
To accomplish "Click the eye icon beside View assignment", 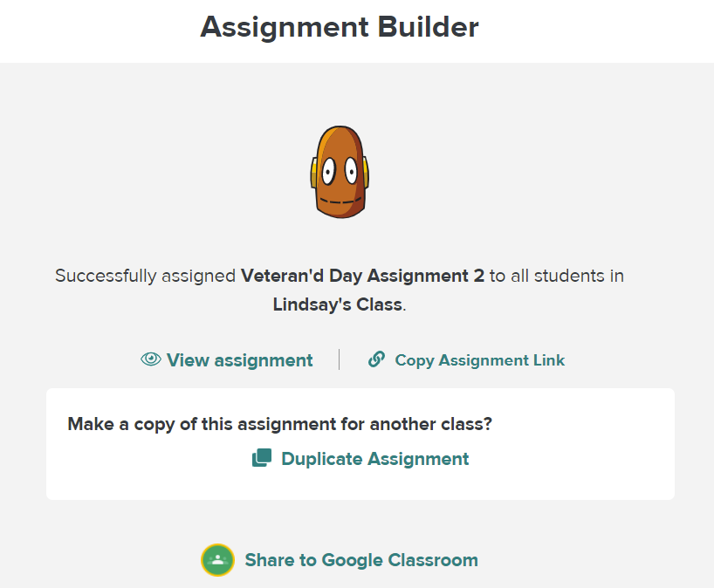I will 151,359.
